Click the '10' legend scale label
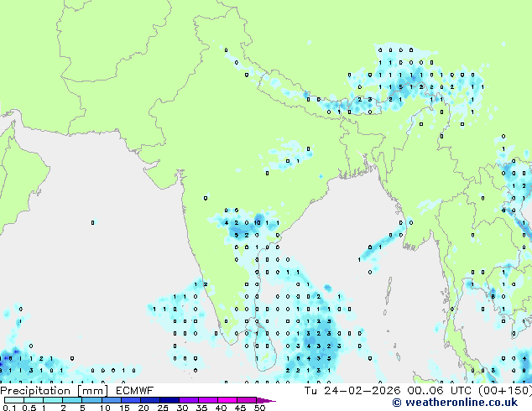The image size is (532, 411). pos(105,408)
